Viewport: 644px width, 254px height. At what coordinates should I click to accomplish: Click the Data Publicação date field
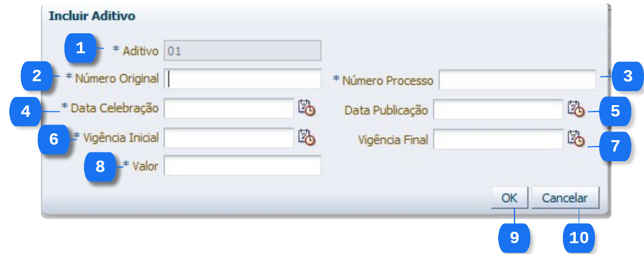click(498, 109)
